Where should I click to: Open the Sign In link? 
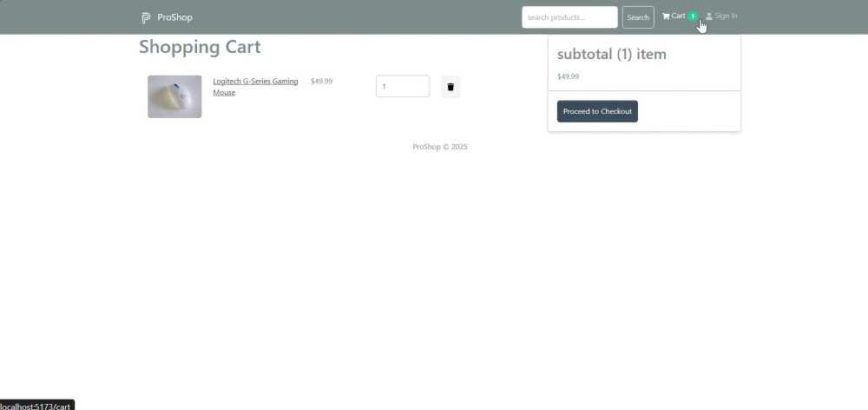coord(726,16)
